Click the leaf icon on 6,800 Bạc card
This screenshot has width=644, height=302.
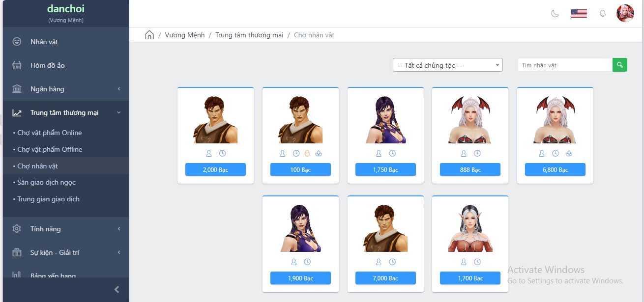(569, 154)
